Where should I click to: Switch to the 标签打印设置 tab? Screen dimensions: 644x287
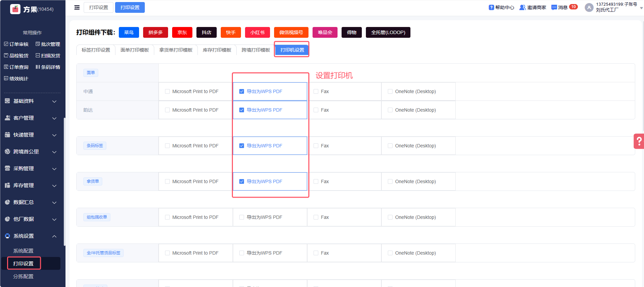96,50
